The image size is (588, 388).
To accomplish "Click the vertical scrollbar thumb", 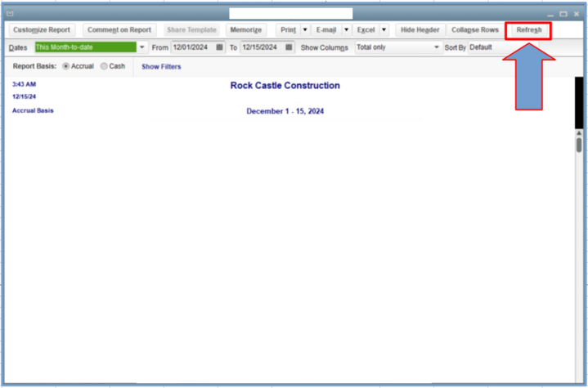I will coord(579,145).
